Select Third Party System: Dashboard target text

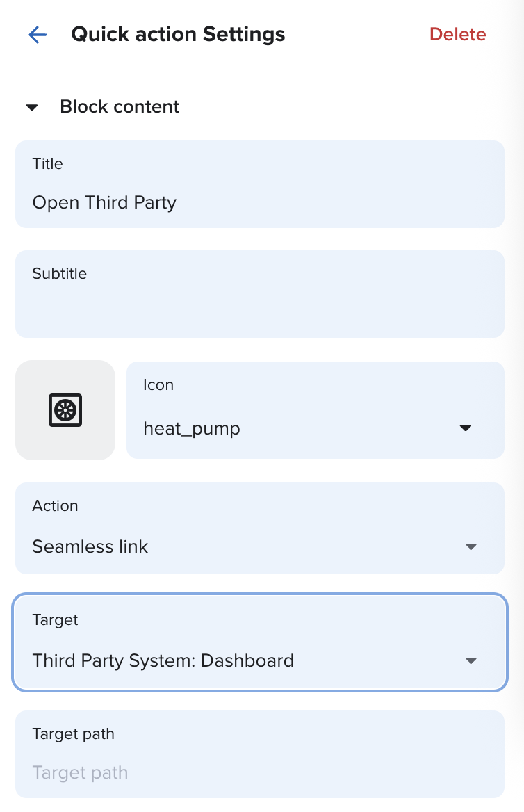(x=162, y=660)
